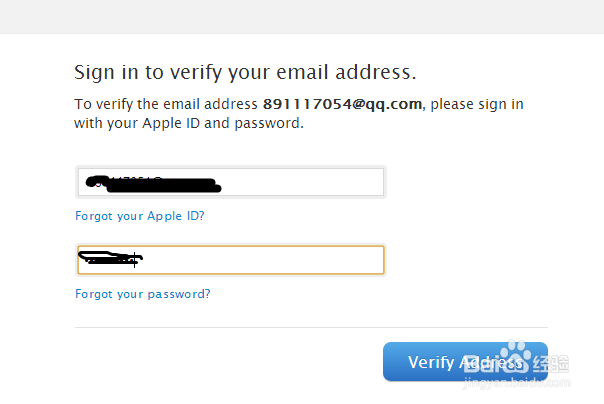Click the words "To verify the email address"
Screen dimensions: 604x404
click(166, 104)
